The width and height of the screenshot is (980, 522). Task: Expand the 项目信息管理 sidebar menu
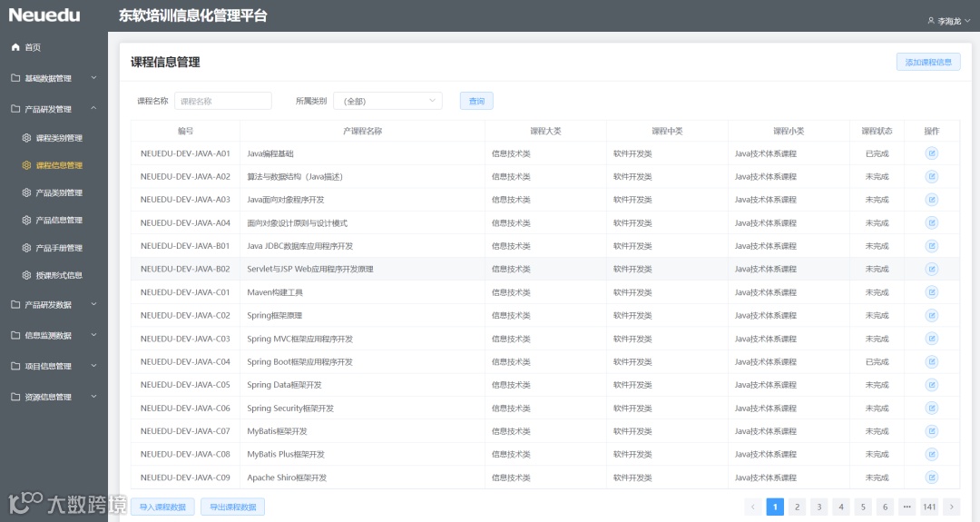point(54,366)
